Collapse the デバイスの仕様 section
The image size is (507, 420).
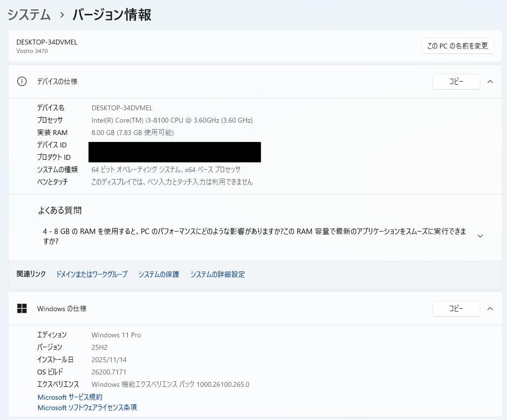[x=490, y=81]
